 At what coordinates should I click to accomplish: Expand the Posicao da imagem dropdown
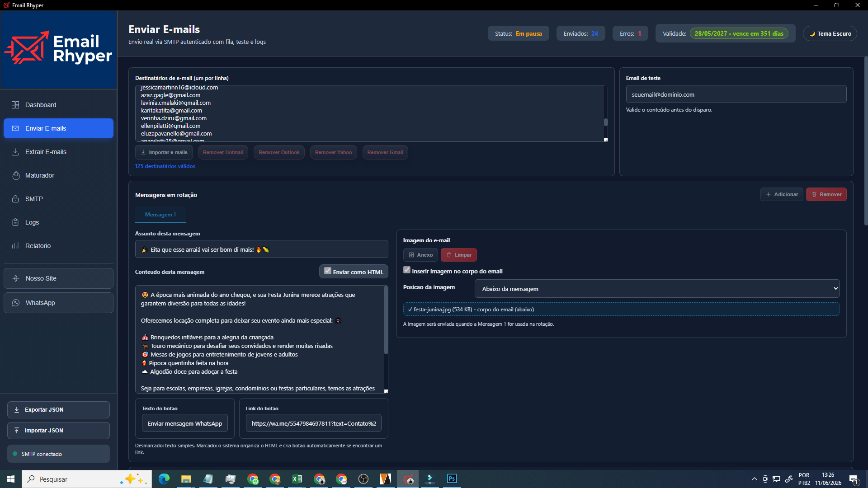tap(657, 289)
